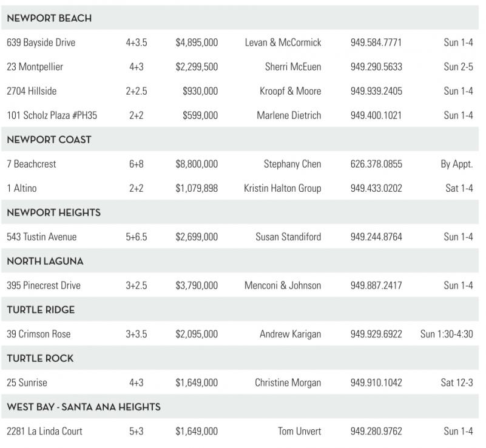This screenshot has width=486, height=448.
Task: Click agent name Stephany Chen
Action: coord(292,164)
